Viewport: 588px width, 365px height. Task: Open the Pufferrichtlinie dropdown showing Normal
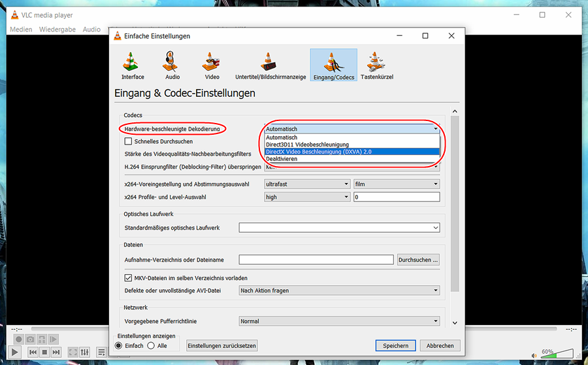tap(339, 321)
